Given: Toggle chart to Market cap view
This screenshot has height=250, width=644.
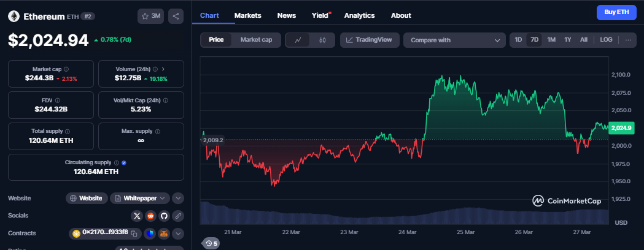Looking at the screenshot, I should (256, 40).
